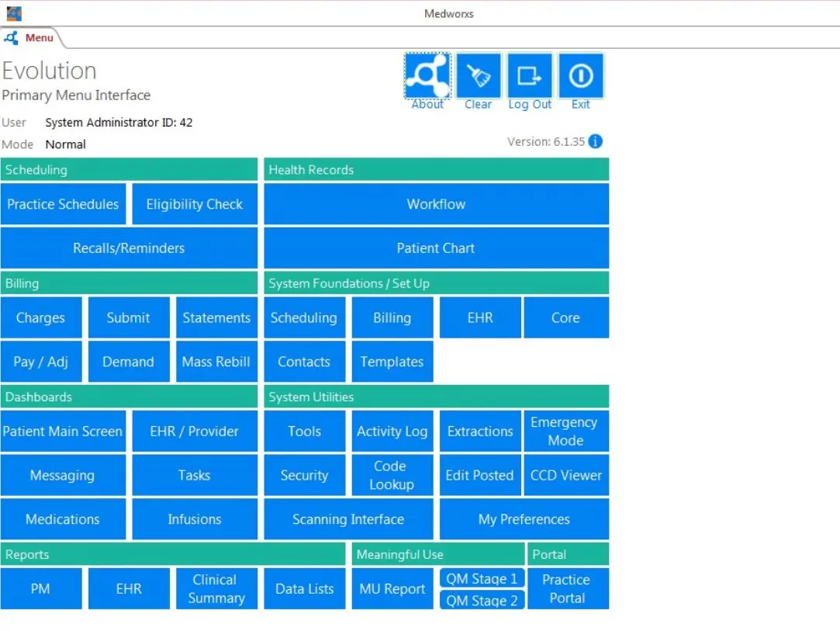Viewport: 840px width, 631px height.
Task: Click the Log Out icon
Action: tap(530, 76)
